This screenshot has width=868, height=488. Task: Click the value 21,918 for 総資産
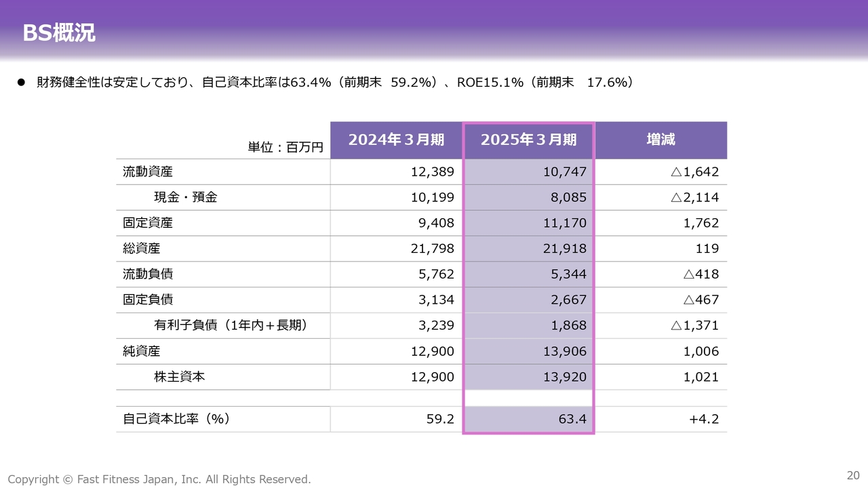565,249
